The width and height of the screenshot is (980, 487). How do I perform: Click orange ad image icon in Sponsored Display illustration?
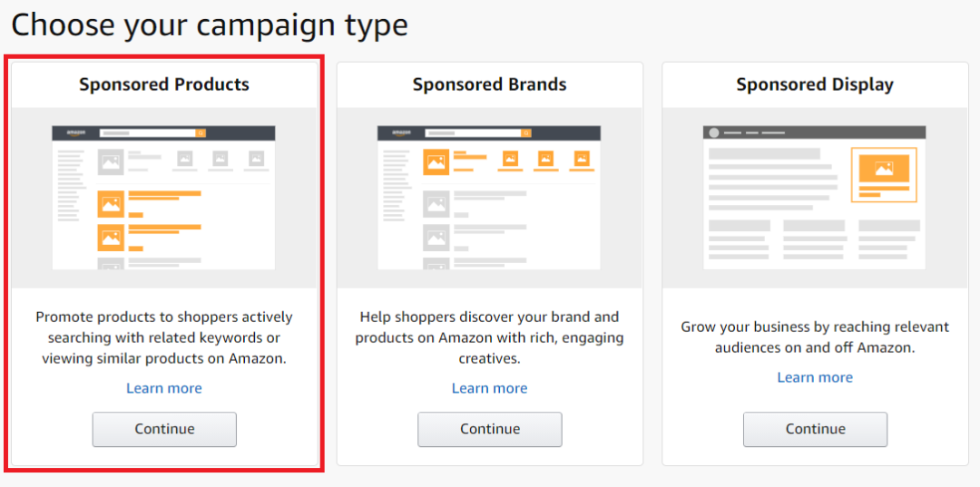(x=883, y=169)
